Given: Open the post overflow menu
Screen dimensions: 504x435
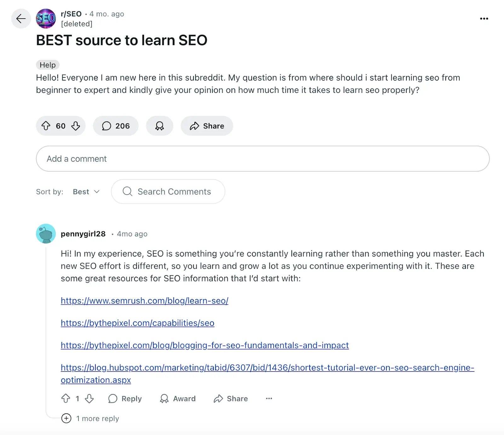Looking at the screenshot, I should [484, 19].
